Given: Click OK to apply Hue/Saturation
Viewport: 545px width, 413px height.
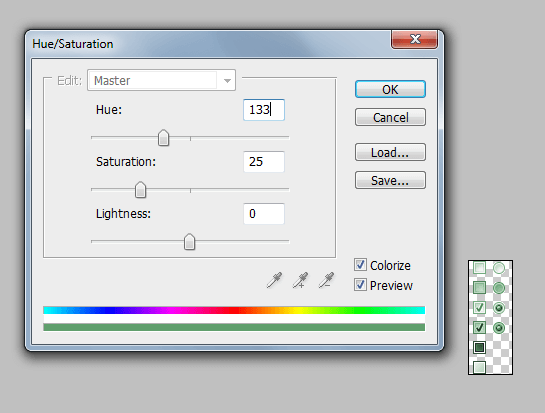Looking at the screenshot, I should tap(390, 89).
